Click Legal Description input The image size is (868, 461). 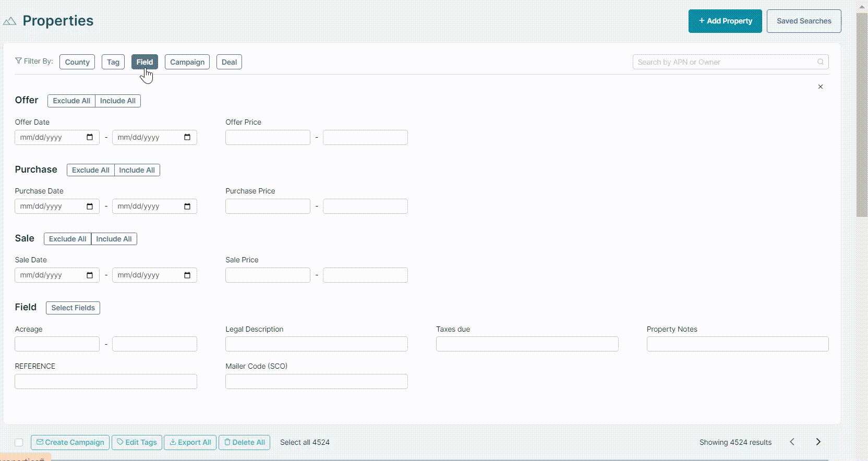click(317, 344)
